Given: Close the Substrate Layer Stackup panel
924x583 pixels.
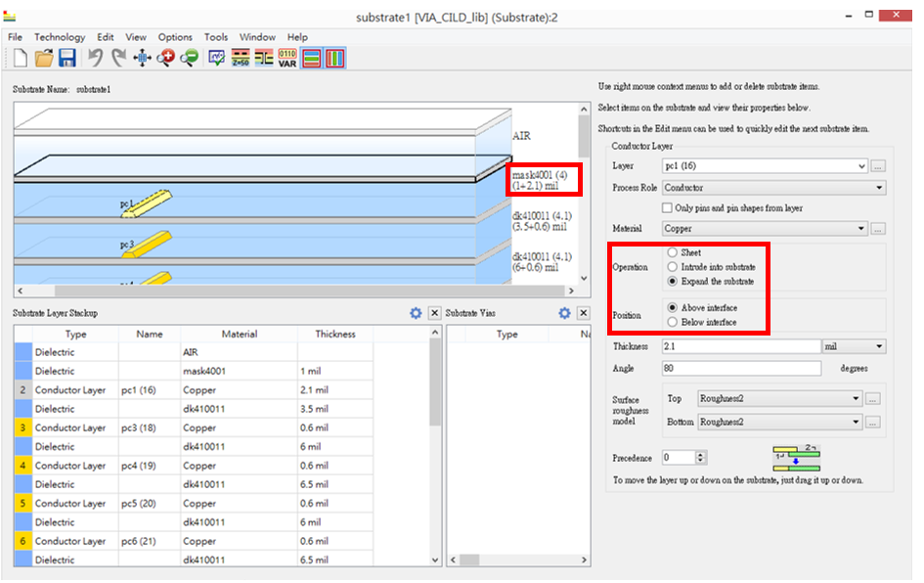Looking at the screenshot, I should 434,313.
